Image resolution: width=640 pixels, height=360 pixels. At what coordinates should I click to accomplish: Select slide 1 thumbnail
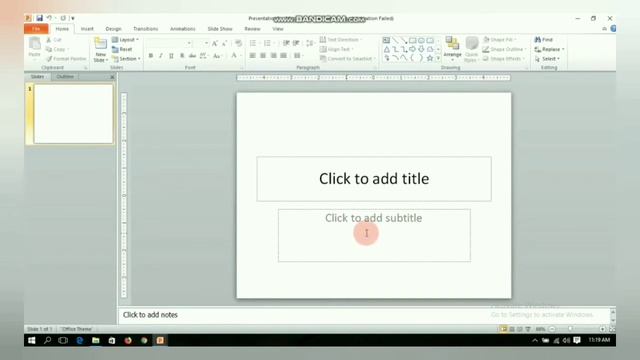click(73, 113)
